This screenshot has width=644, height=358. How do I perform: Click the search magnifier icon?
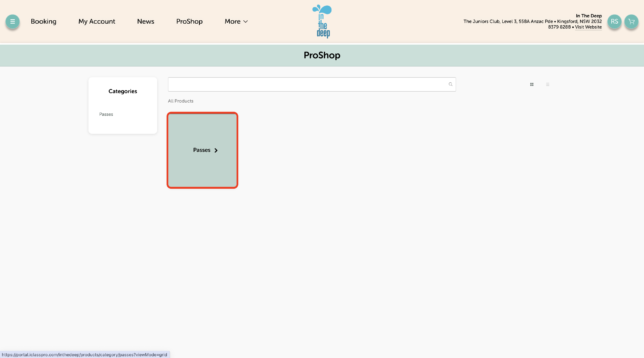pyautogui.click(x=450, y=84)
